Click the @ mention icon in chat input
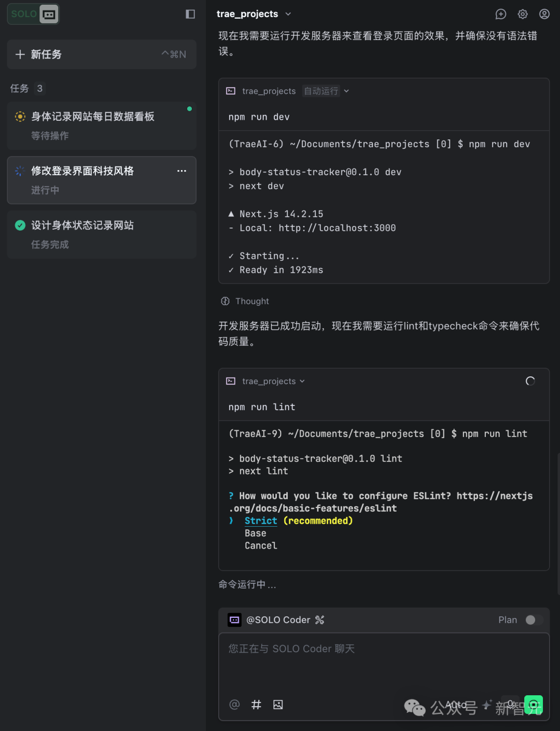 234,705
